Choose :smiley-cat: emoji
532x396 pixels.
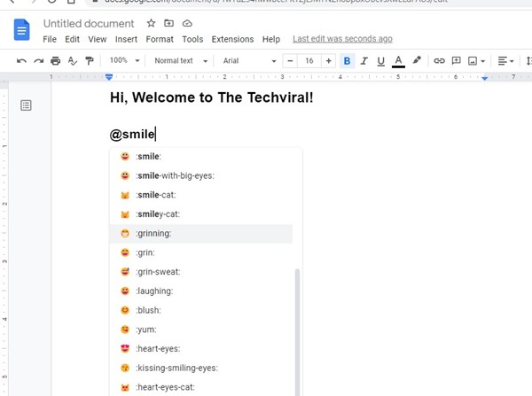coord(201,214)
